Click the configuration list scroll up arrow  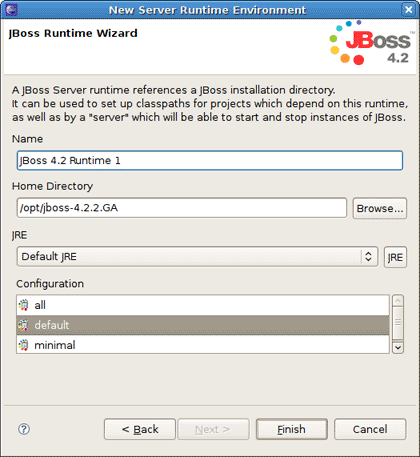tap(398, 301)
